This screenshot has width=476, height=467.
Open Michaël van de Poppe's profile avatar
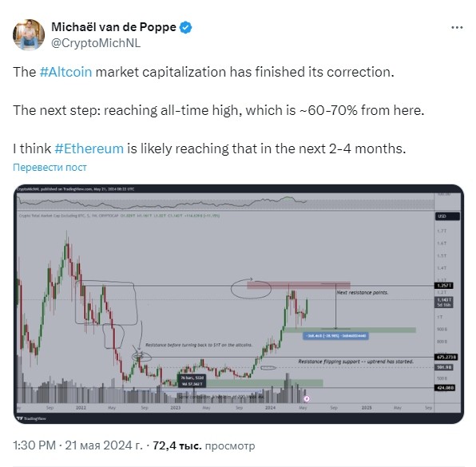[29, 34]
